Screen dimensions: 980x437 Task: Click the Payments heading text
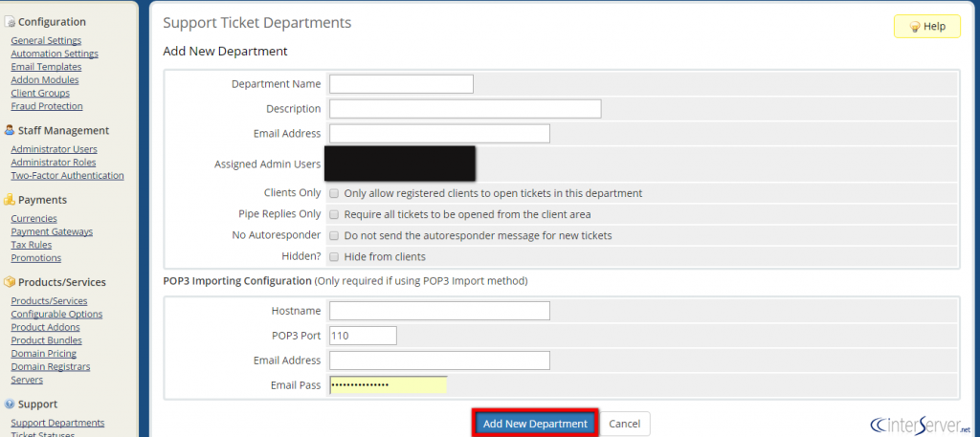tap(42, 200)
